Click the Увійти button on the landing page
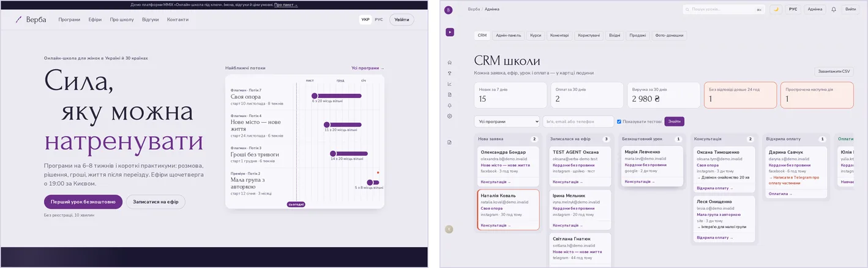Screen dimensions: 868x268 pyautogui.click(x=402, y=20)
